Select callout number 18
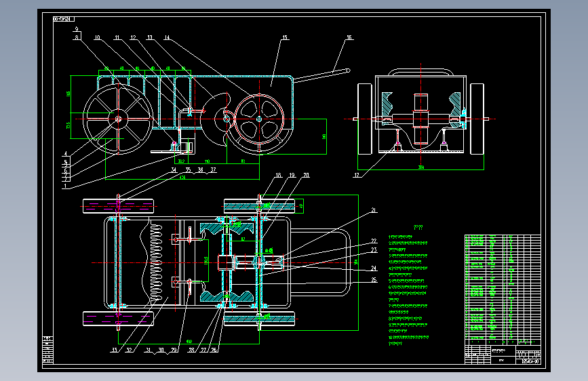 (x=278, y=175)
